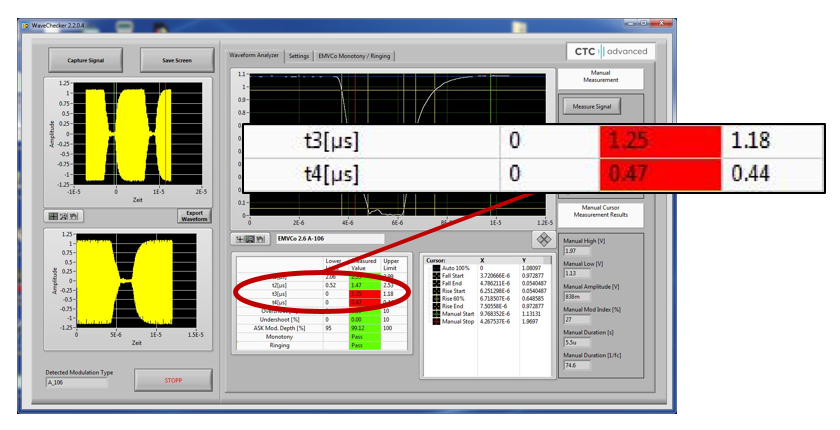Select the cursor movement tool left graph palette
This screenshot has width=840, height=430.
[54, 216]
